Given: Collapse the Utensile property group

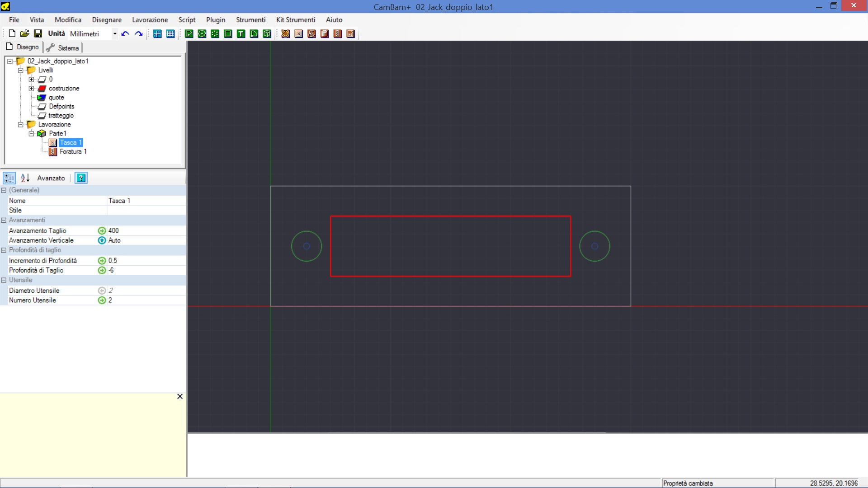Looking at the screenshot, I should pyautogui.click(x=4, y=280).
